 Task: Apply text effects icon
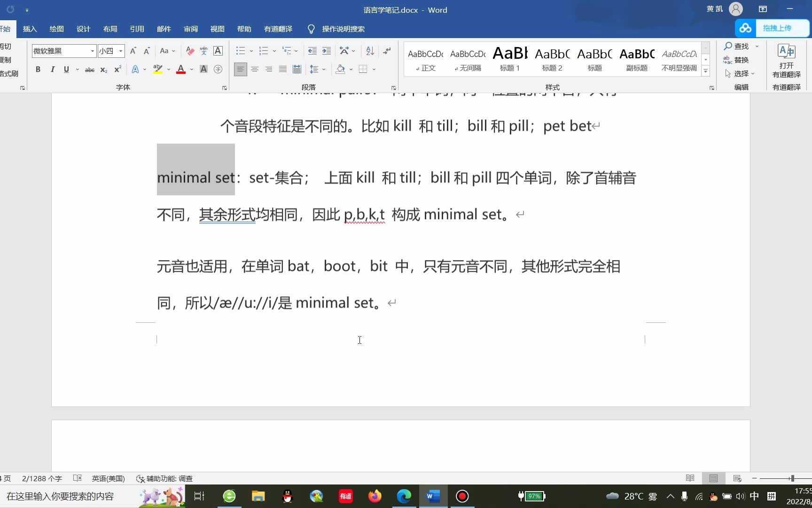click(x=135, y=69)
